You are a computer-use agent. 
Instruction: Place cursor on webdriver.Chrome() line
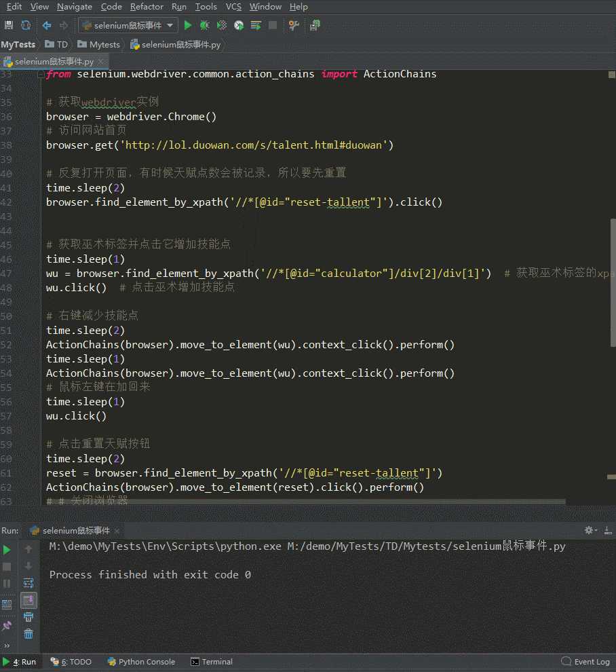[x=131, y=117]
